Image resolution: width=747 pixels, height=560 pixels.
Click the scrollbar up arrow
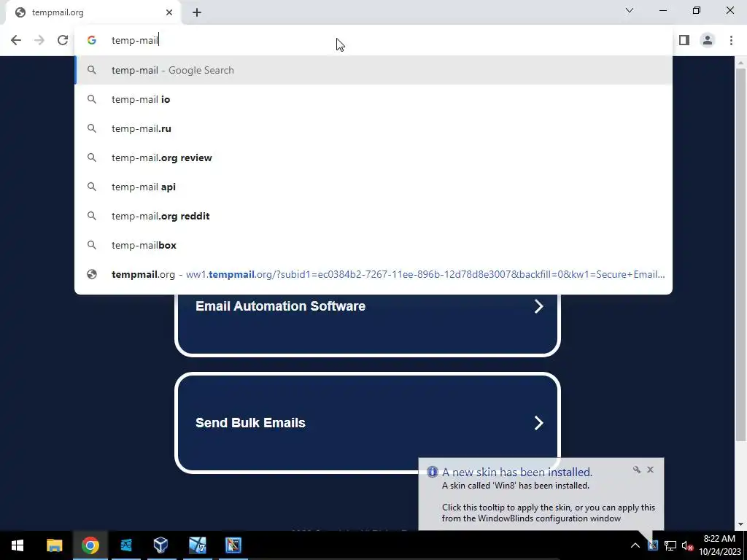pyautogui.click(x=740, y=63)
